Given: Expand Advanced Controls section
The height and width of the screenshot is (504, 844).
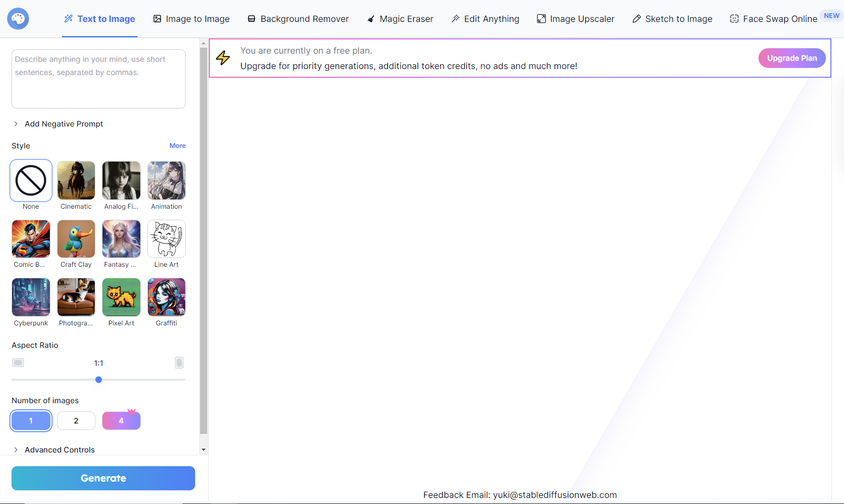Looking at the screenshot, I should (54, 450).
